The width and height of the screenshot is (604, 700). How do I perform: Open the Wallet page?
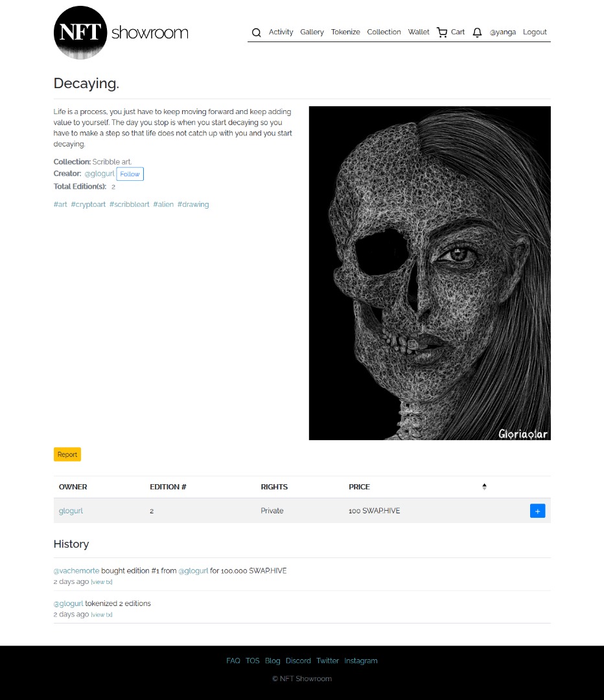tap(419, 32)
